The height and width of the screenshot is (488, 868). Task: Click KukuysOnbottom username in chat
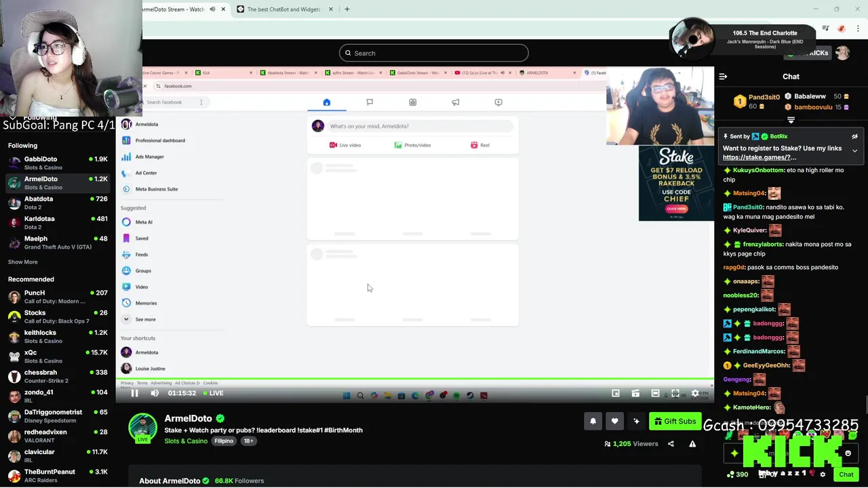[758, 170]
